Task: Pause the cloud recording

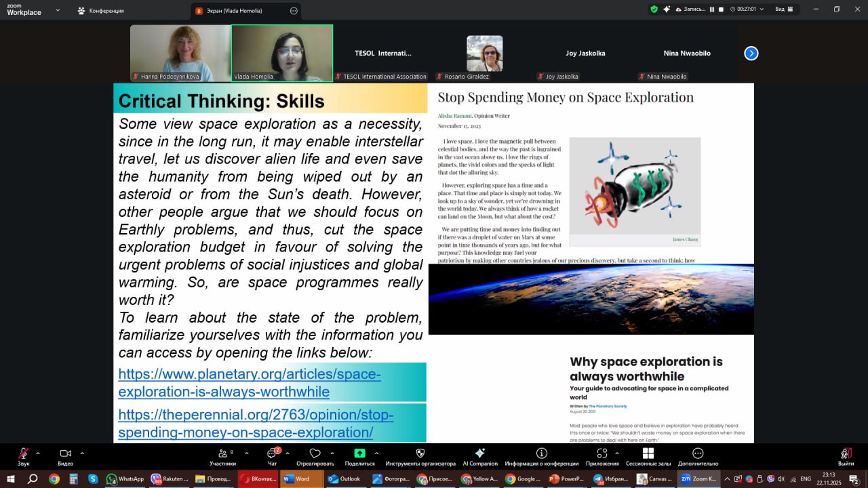Action: [x=712, y=9]
